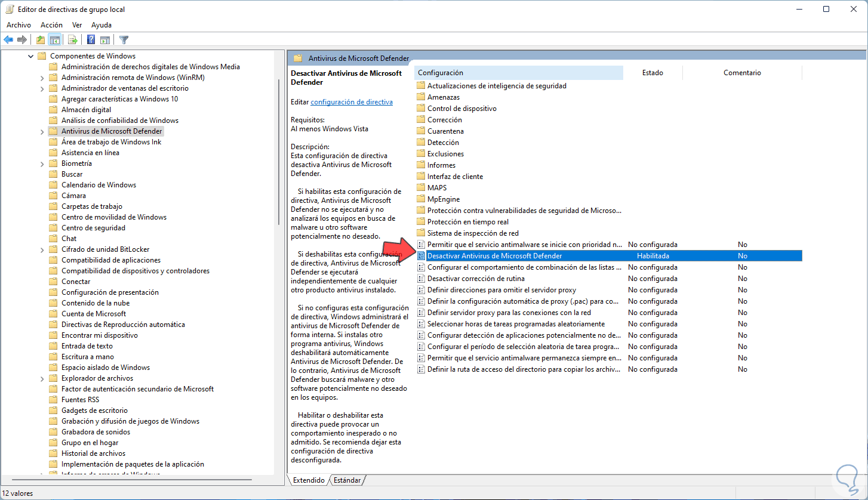The image size is (868, 500).
Task: Open the Protección en tiempo real folder
Action: 468,222
